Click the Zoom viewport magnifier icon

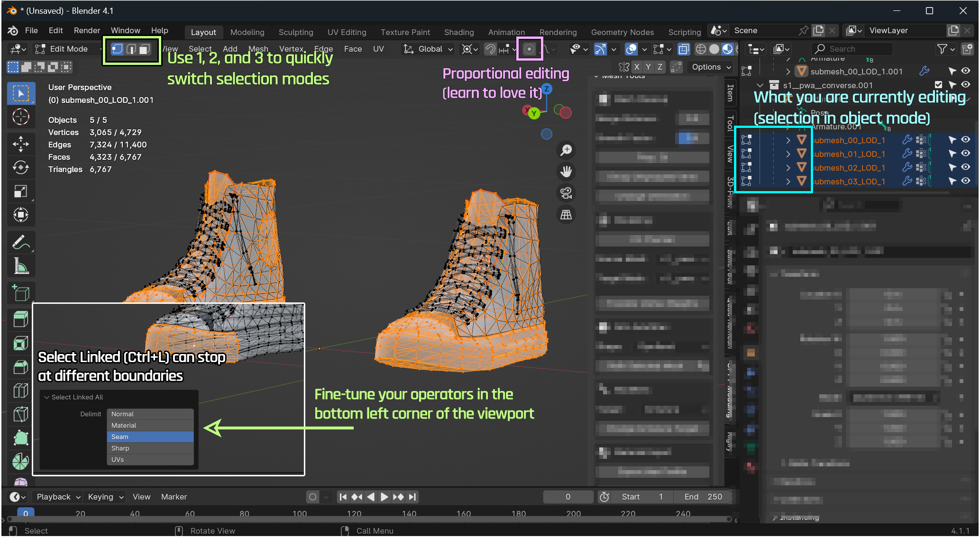tap(566, 150)
